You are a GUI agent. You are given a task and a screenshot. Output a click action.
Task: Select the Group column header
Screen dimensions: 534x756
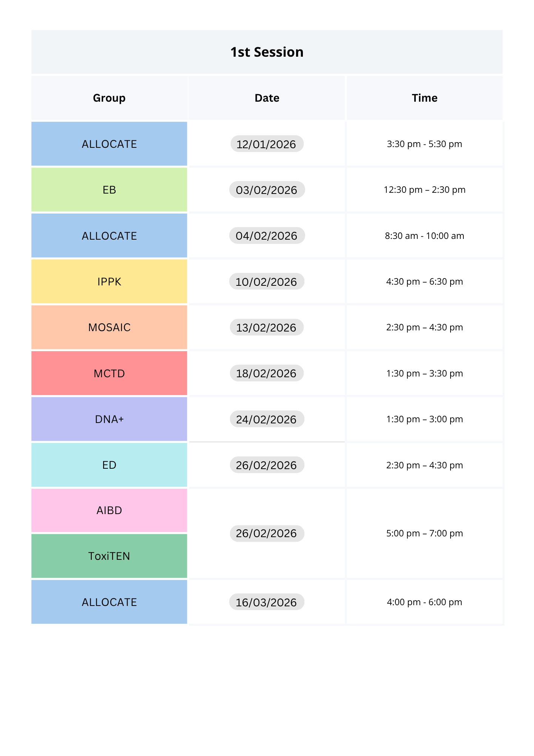point(109,98)
